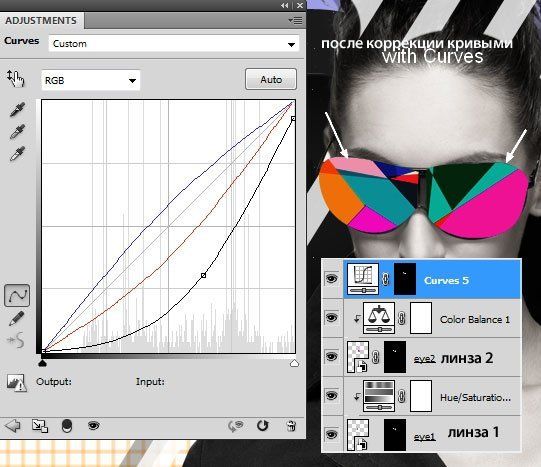
Task: Select the on-image targeted adjustment hand tool
Action: click(x=16, y=79)
